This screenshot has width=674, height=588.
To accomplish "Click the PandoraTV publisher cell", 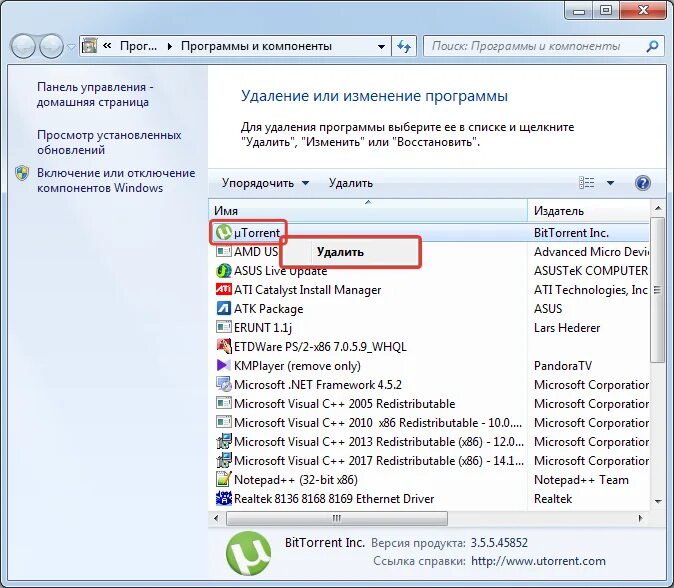I will (x=563, y=366).
